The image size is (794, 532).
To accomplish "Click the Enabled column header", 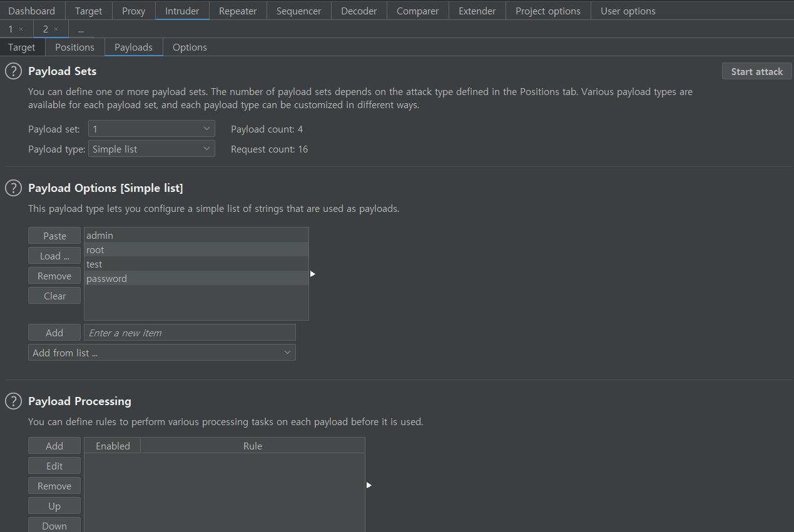I will coord(113,446).
